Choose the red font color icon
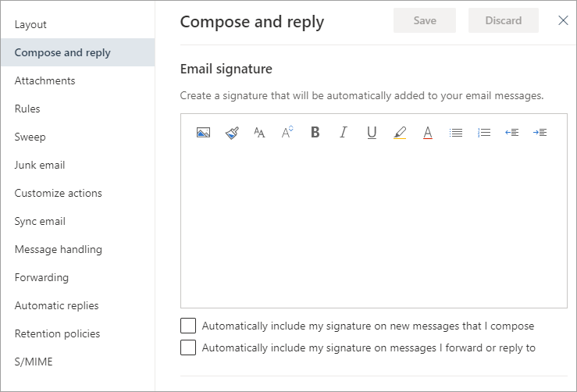This screenshot has height=392, width=577. coord(428,133)
